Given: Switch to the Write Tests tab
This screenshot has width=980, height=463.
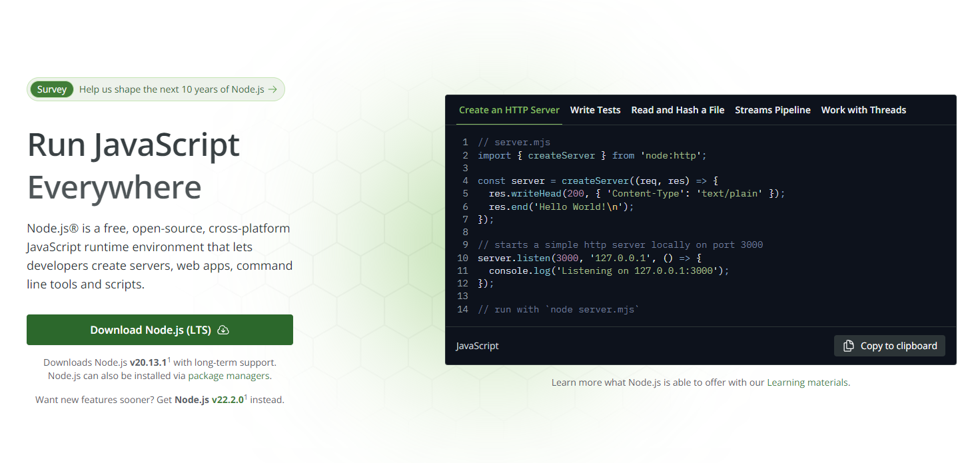Looking at the screenshot, I should 595,110.
